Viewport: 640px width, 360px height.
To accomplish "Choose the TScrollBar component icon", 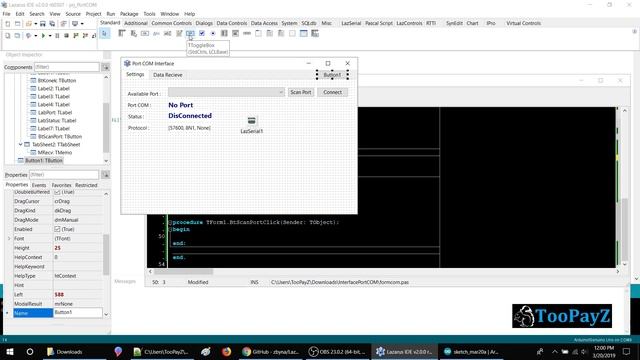I will pos(247,33).
